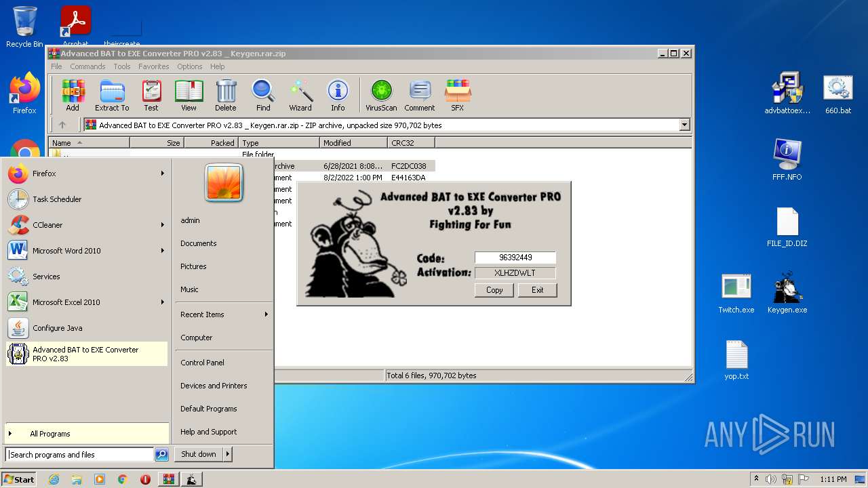Select the Twitch.exe desktop icon
868x488 pixels.
[x=736, y=293]
